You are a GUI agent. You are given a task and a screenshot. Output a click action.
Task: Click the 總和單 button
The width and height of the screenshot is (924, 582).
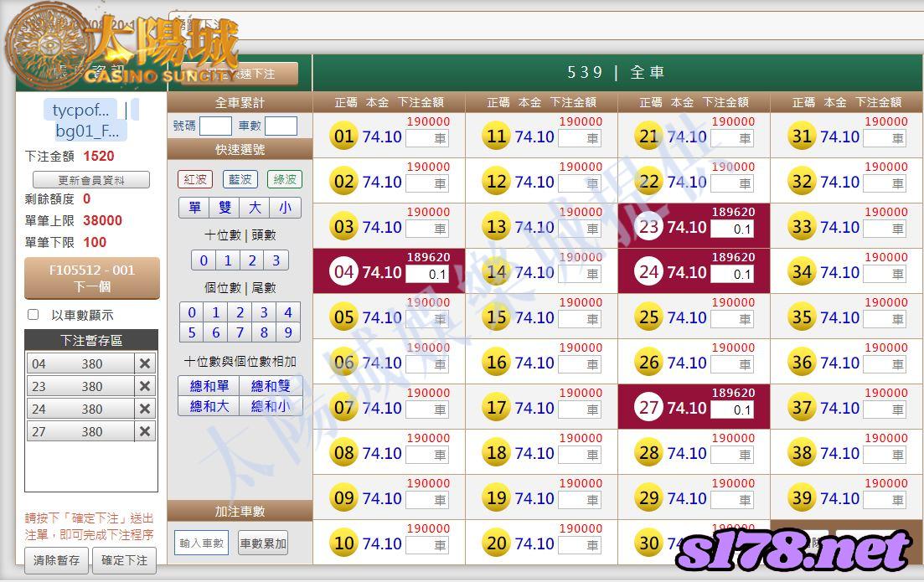click(x=209, y=386)
